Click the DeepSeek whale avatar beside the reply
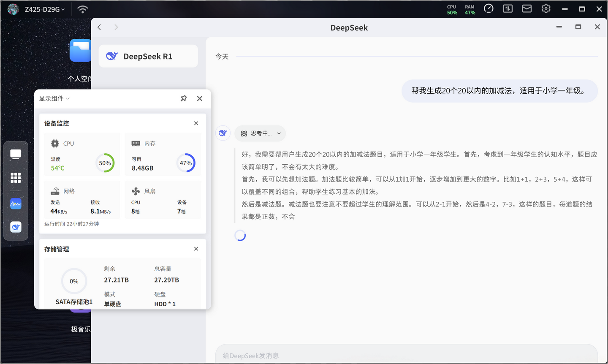608x364 pixels. [223, 133]
